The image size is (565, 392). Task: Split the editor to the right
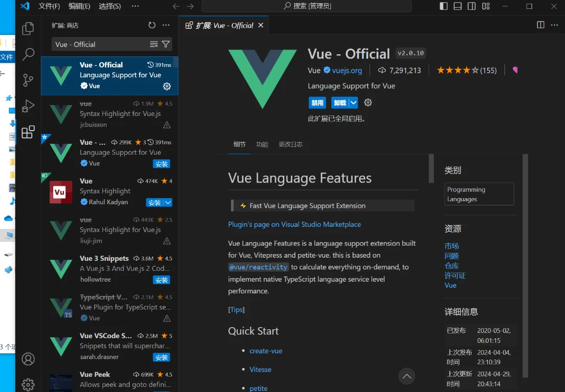pyautogui.click(x=540, y=25)
